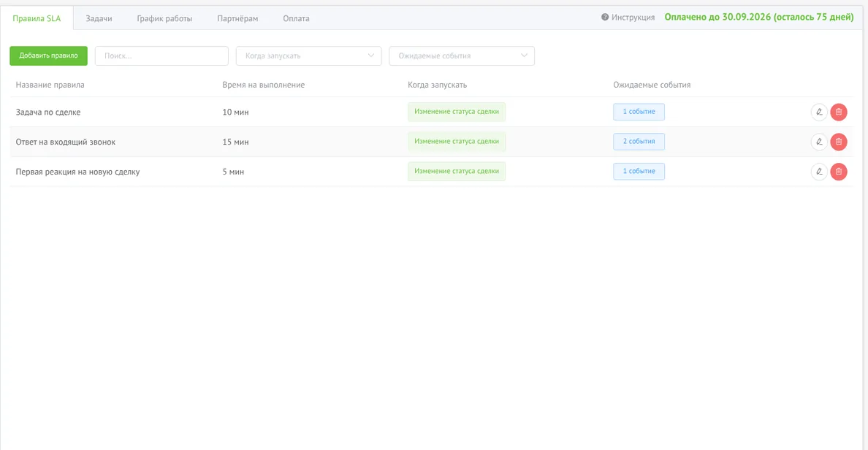
Task: Click the "Время на выполнение" column header
Action: [x=264, y=85]
